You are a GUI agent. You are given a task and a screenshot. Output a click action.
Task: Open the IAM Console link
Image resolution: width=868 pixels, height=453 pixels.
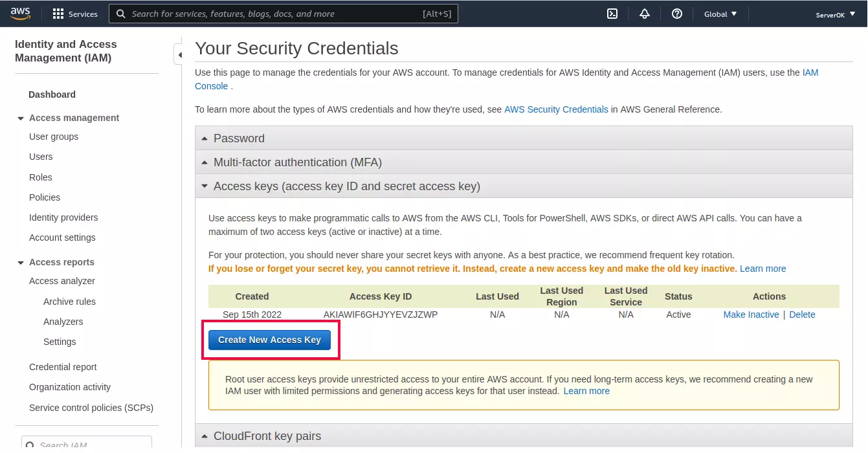pyautogui.click(x=810, y=72)
